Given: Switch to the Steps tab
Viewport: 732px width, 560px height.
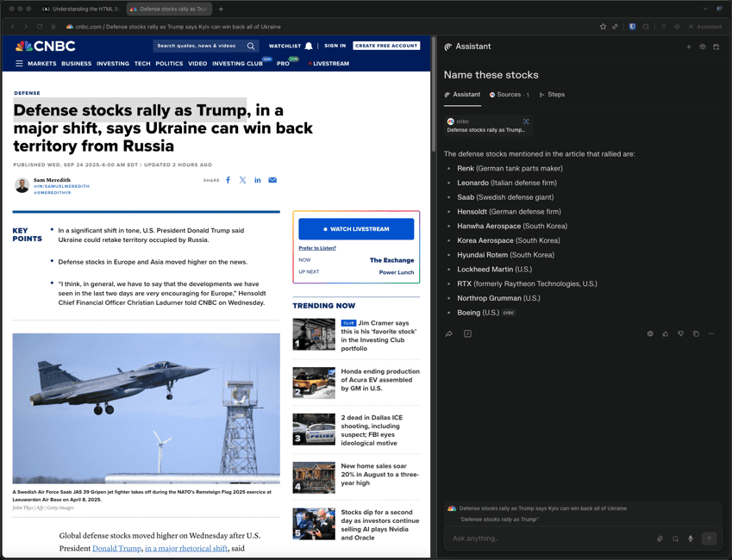Looking at the screenshot, I should pyautogui.click(x=552, y=95).
